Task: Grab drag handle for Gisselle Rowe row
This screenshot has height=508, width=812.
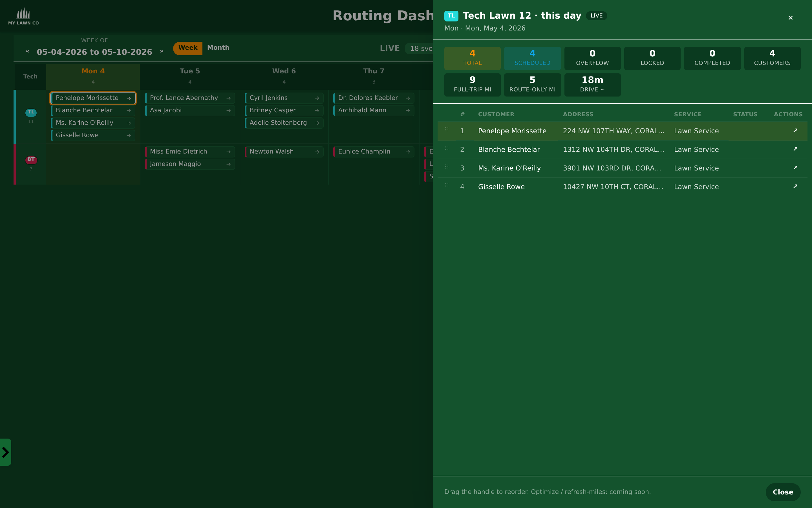Action: point(447,185)
